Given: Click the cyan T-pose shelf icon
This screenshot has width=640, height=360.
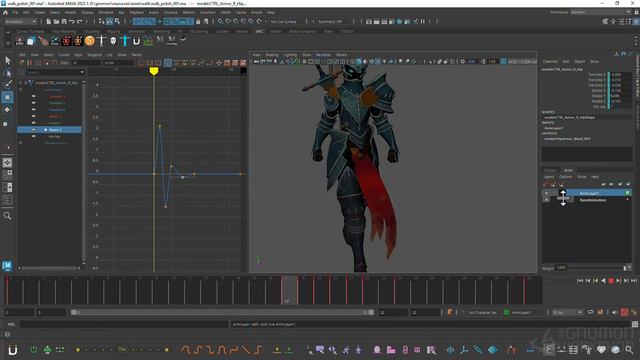Looking at the screenshot, I should tap(125, 40).
